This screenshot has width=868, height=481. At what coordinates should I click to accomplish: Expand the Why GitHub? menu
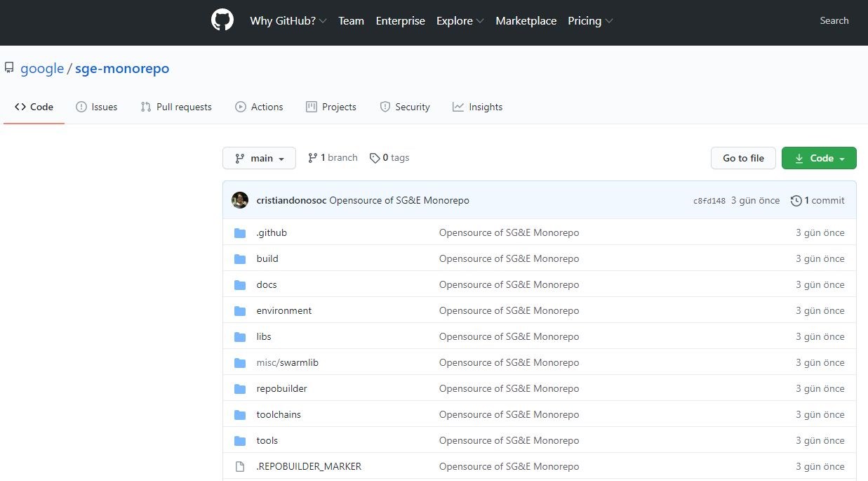[x=288, y=21]
